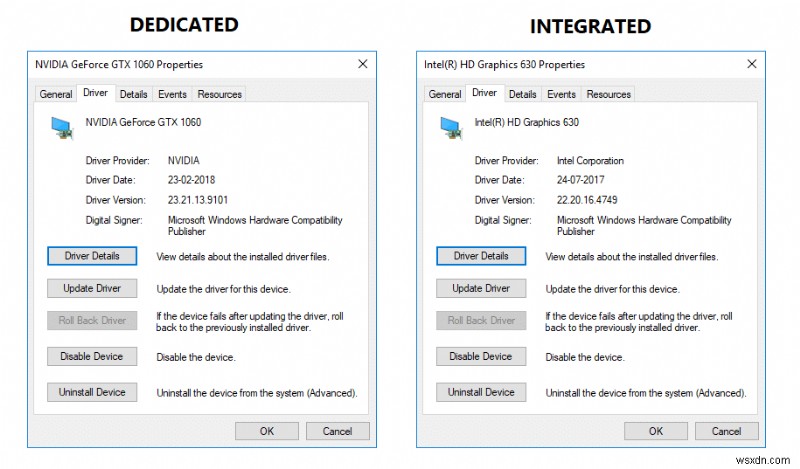Click the device name Intel(R) HD Graphics 630
Screen dimensions: 800x469
(x=527, y=122)
